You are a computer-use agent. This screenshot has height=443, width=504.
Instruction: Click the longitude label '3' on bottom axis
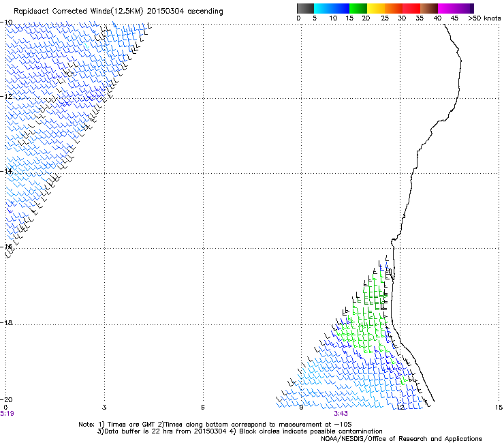tap(104, 408)
